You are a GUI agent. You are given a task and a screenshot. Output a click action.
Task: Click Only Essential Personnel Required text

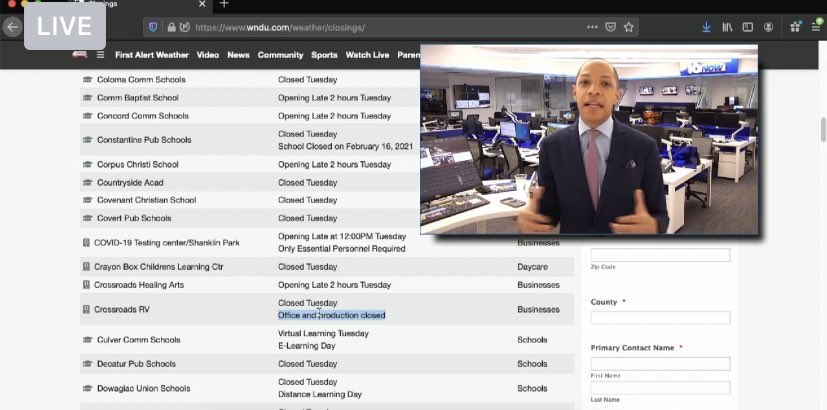(x=342, y=249)
